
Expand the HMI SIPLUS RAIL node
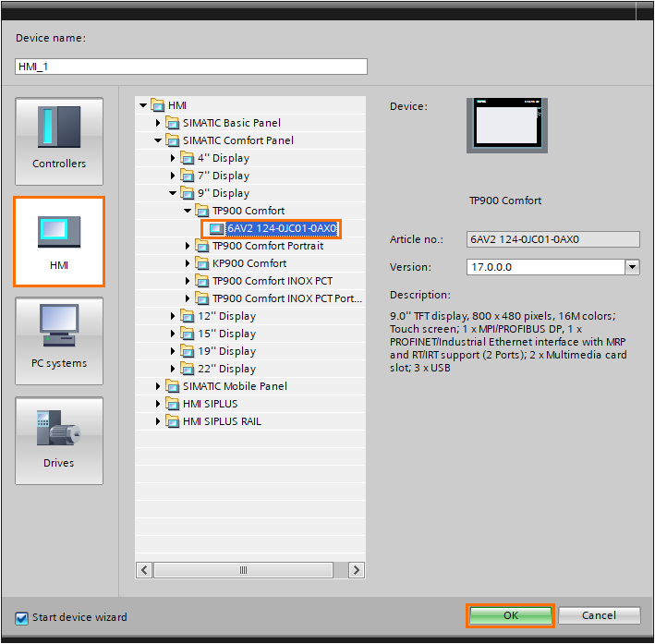(158, 421)
